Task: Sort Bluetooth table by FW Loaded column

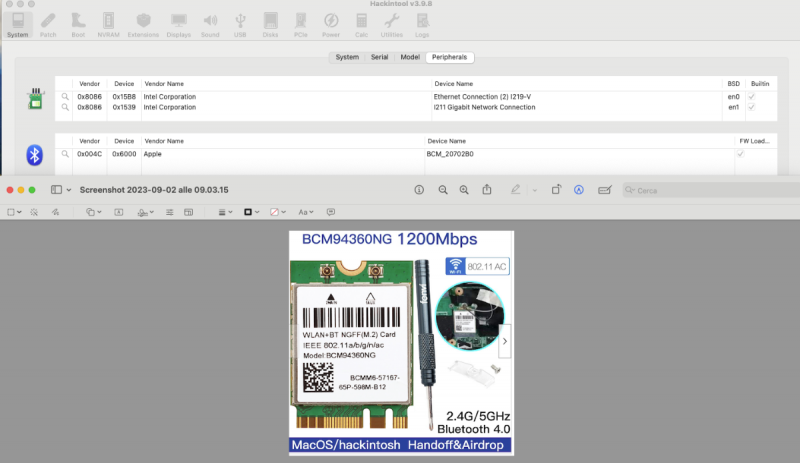Action: point(755,141)
